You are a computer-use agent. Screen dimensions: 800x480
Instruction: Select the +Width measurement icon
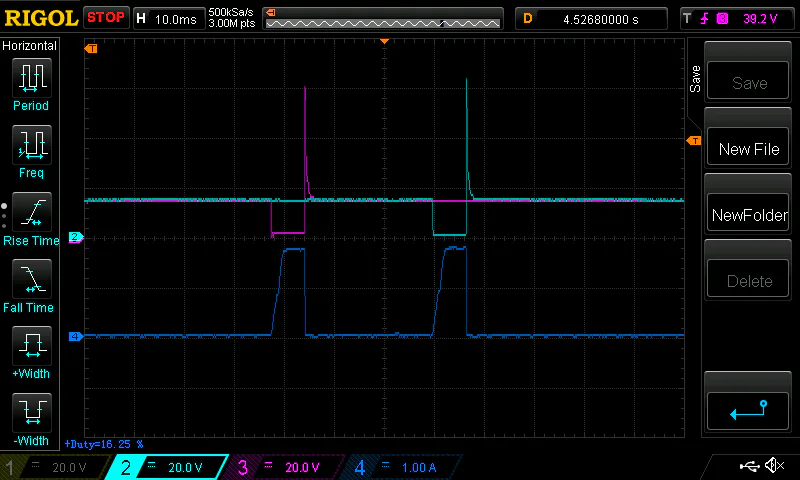point(30,347)
